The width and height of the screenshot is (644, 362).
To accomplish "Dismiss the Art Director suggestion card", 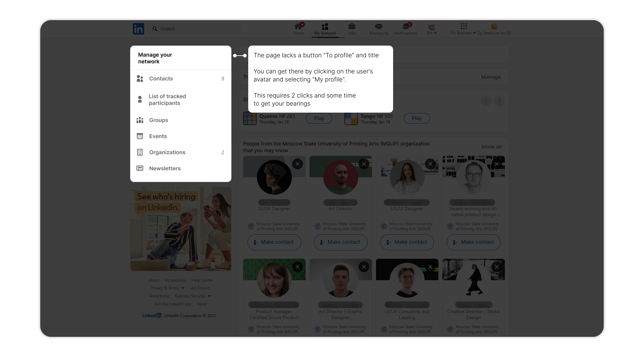I will pos(364,164).
